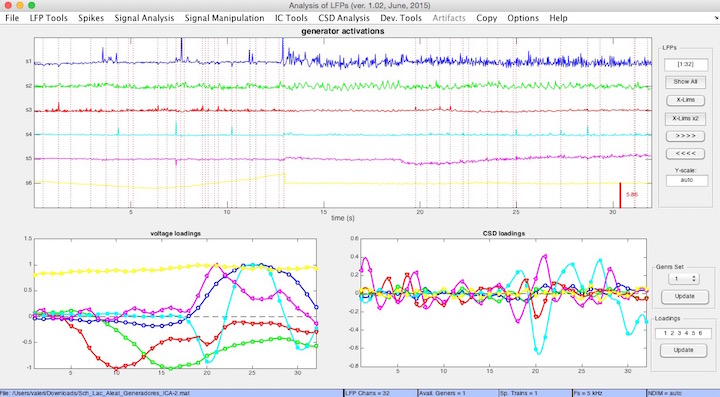Viewport: 720px width, 397px height.
Task: Click the s1 generator trace label
Action: (x=28, y=61)
